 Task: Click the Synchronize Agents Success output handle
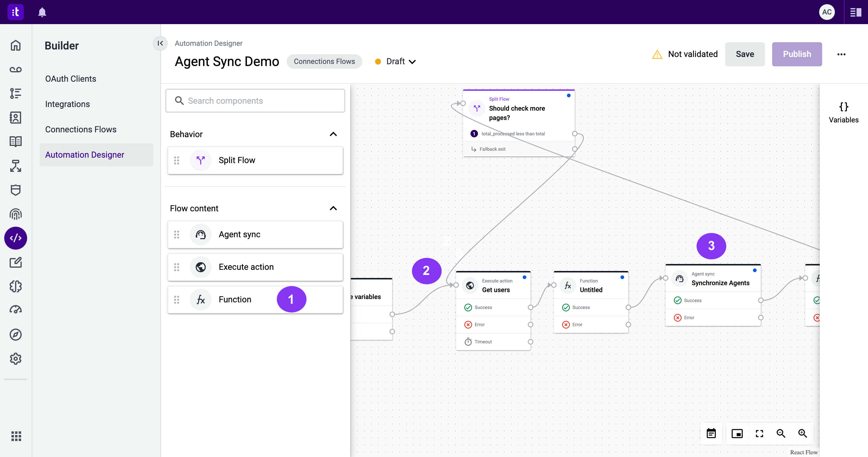coord(760,300)
